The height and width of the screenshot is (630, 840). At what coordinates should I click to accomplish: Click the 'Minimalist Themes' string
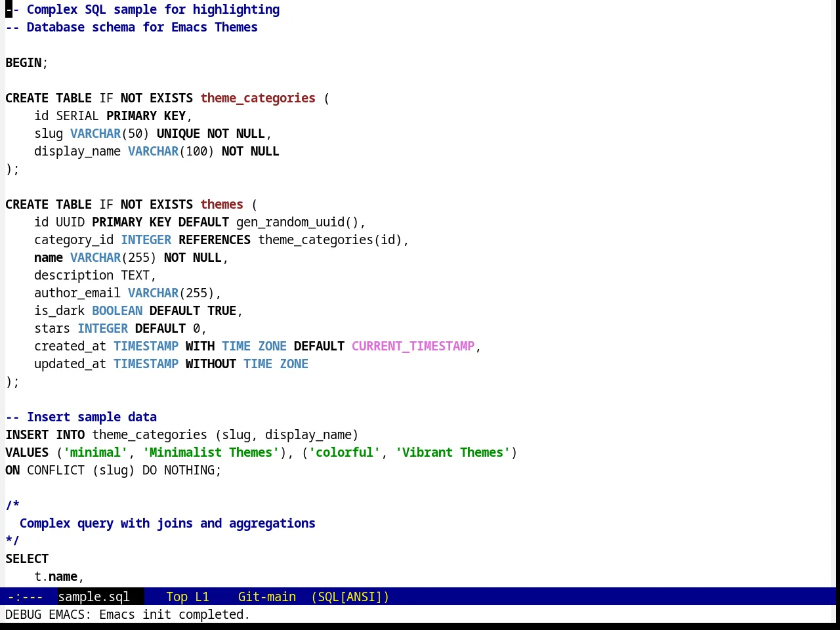pos(211,452)
